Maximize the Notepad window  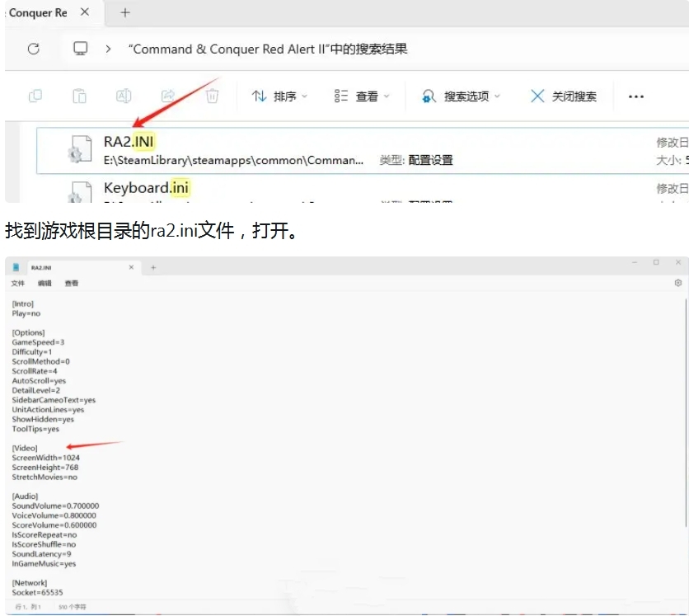coord(656,262)
